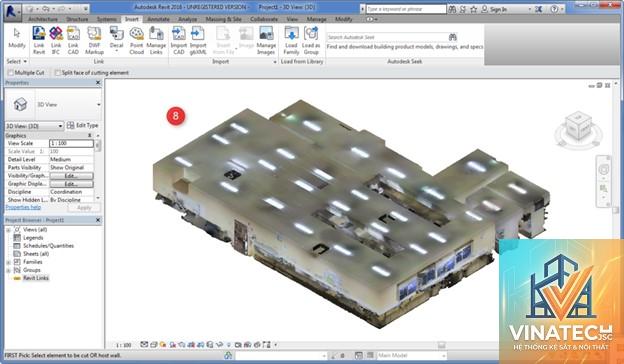
Task: Click the Edit Type button
Action: pos(82,125)
